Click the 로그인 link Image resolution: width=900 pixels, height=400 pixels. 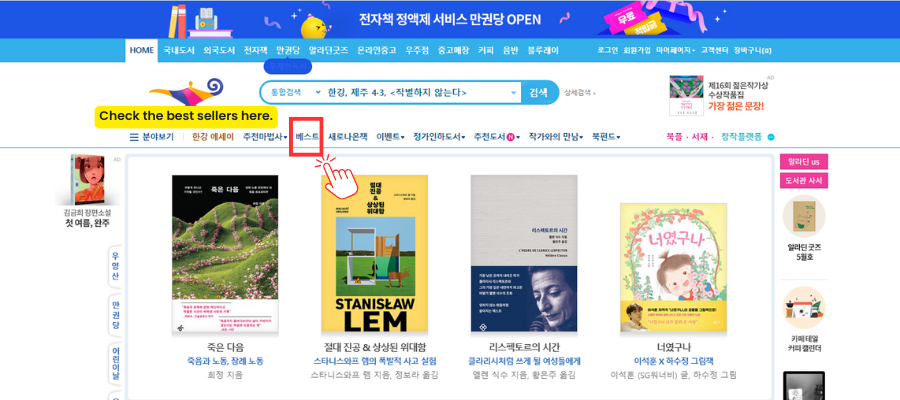click(x=607, y=51)
